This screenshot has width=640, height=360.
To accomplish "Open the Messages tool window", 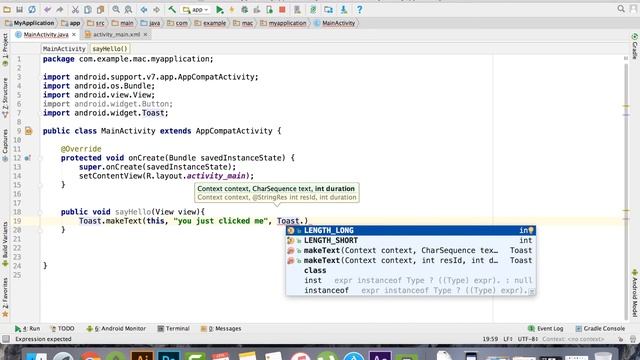I will click(x=221, y=329).
